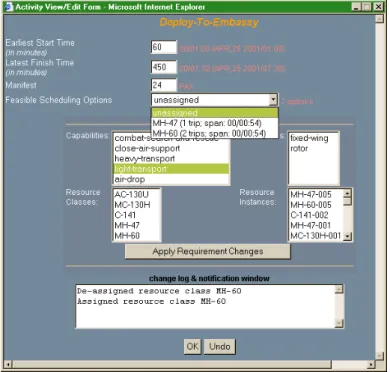This screenshot has width=390, height=372.
Task: Choose MH-60 (2 trips) scheduling option
Action: click(x=214, y=133)
